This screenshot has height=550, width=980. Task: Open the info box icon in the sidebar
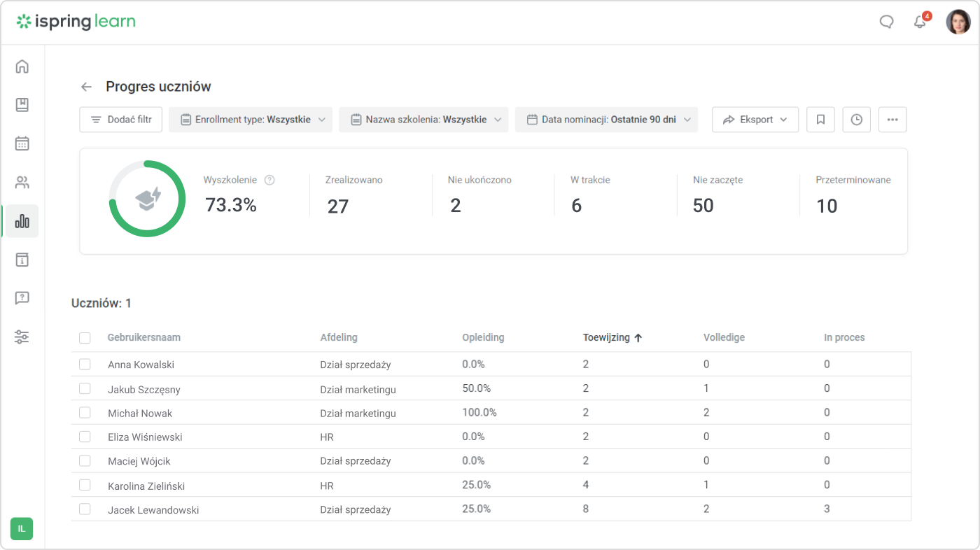[22, 260]
